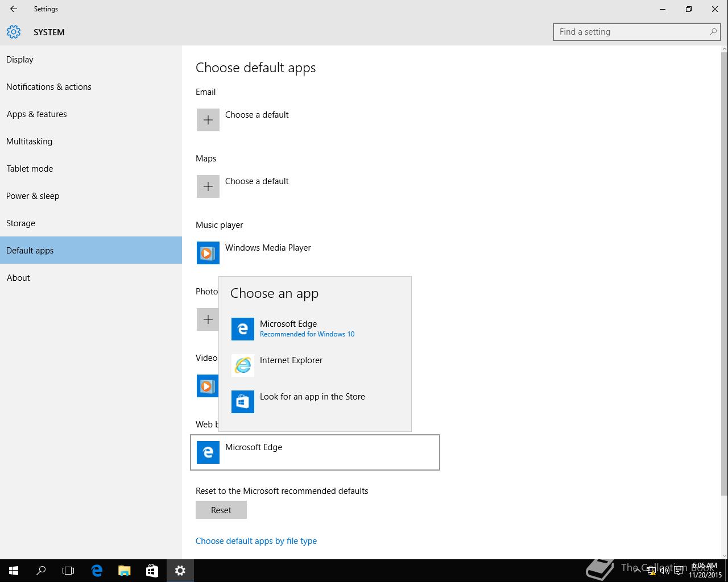Click the Email plus icon to choose default

tap(208, 120)
